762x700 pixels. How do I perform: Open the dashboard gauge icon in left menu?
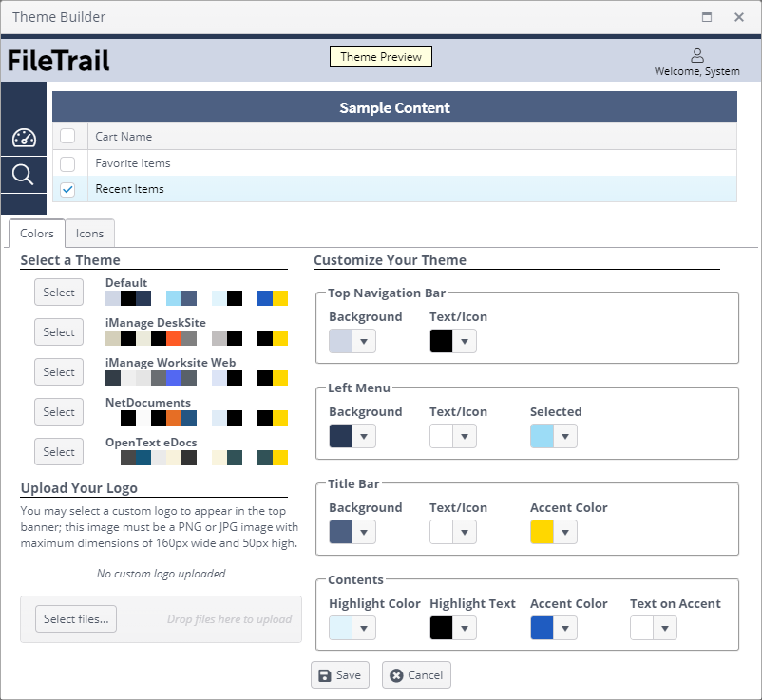(x=24, y=138)
